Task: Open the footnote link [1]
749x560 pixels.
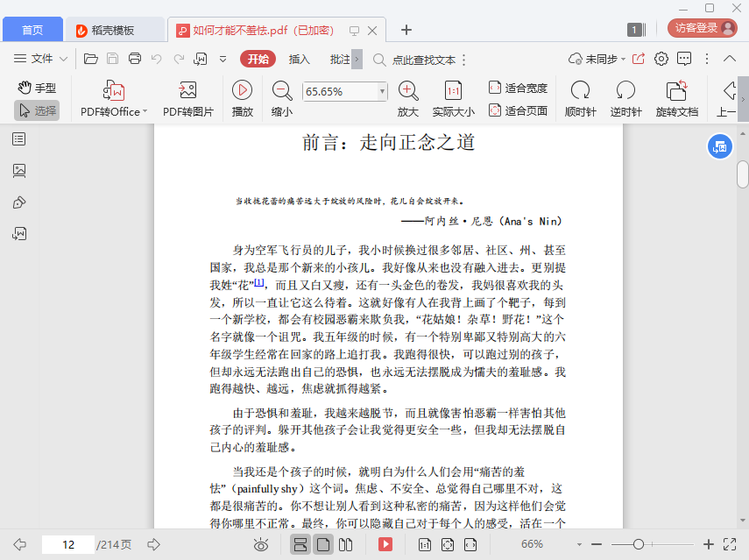Action: pyautogui.click(x=258, y=282)
